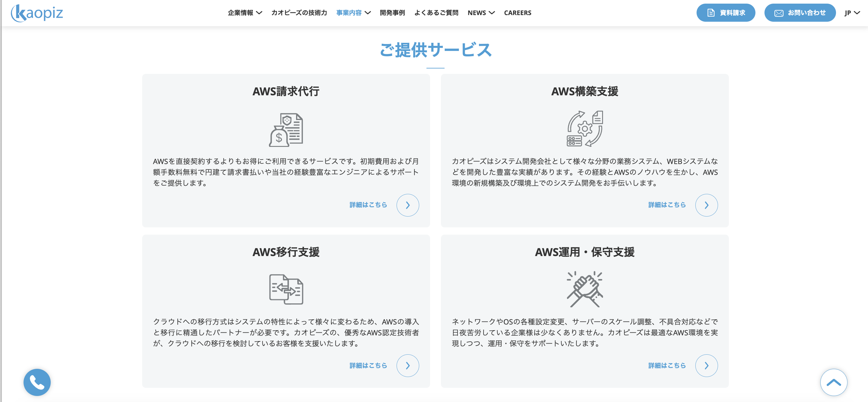
Task: Click arrow circle in AWS移行支援 card
Action: [x=407, y=366]
